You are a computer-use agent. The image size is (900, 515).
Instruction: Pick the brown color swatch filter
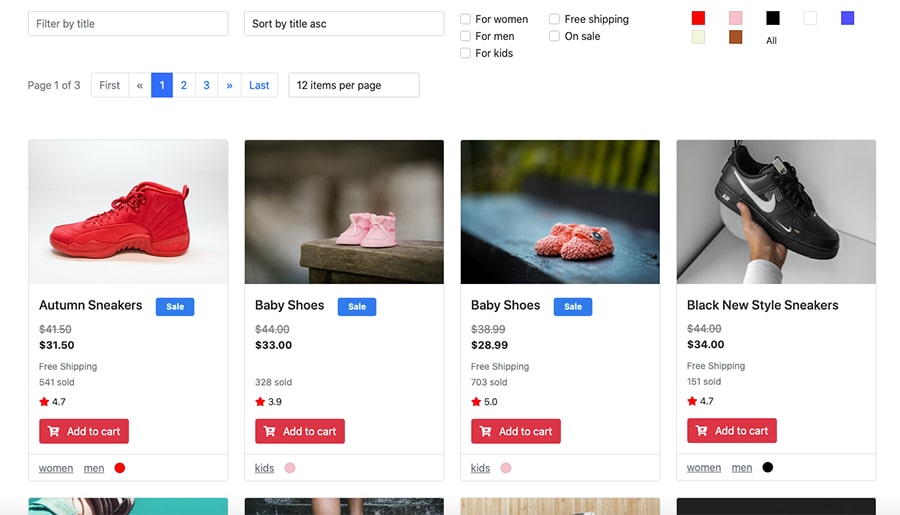coord(736,37)
